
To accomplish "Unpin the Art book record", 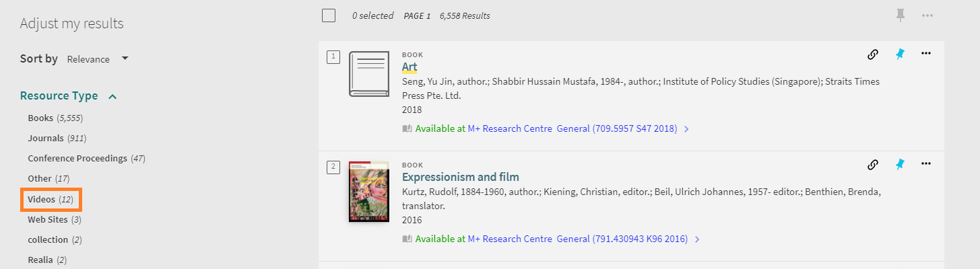I will [x=900, y=54].
